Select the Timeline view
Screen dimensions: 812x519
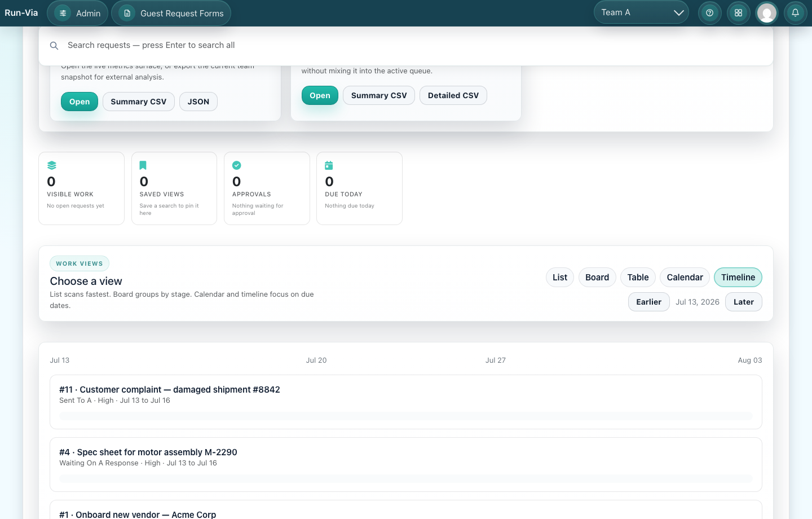coord(738,277)
